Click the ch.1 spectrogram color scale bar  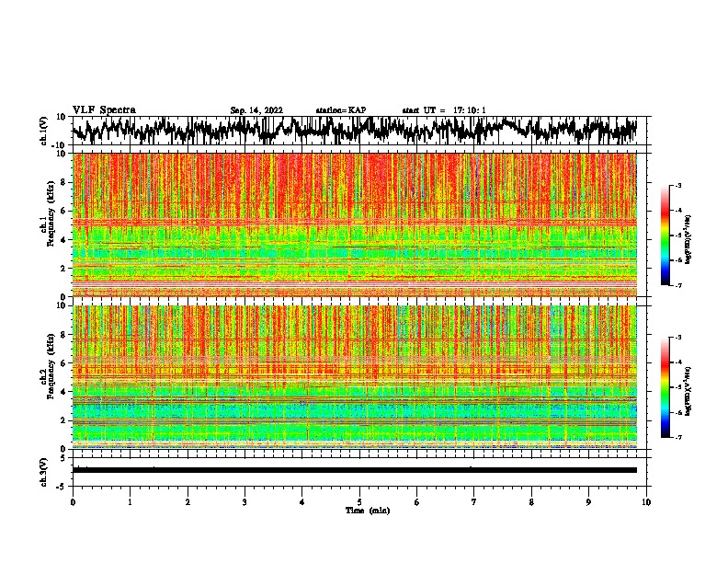pyautogui.click(x=665, y=236)
